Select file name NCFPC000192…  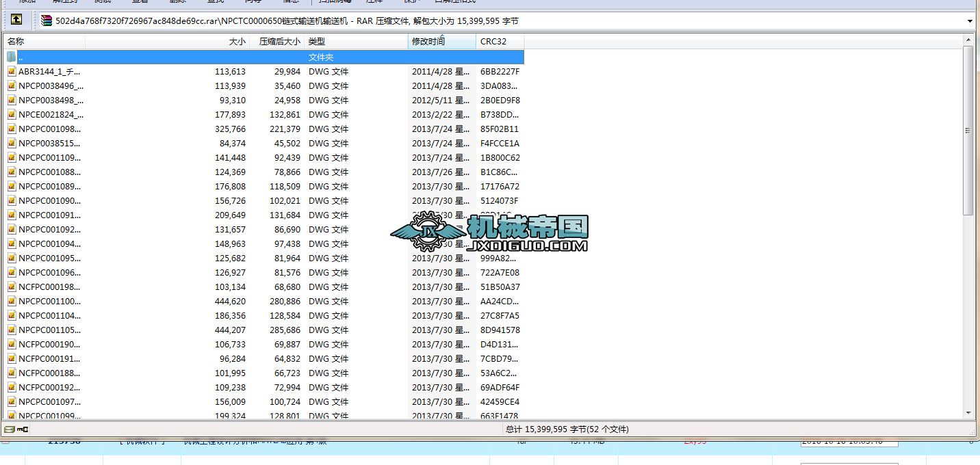coord(49,388)
